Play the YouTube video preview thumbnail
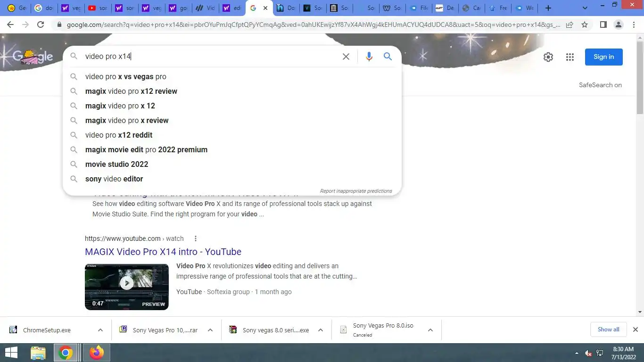The height and width of the screenshot is (362, 644). 126,287
